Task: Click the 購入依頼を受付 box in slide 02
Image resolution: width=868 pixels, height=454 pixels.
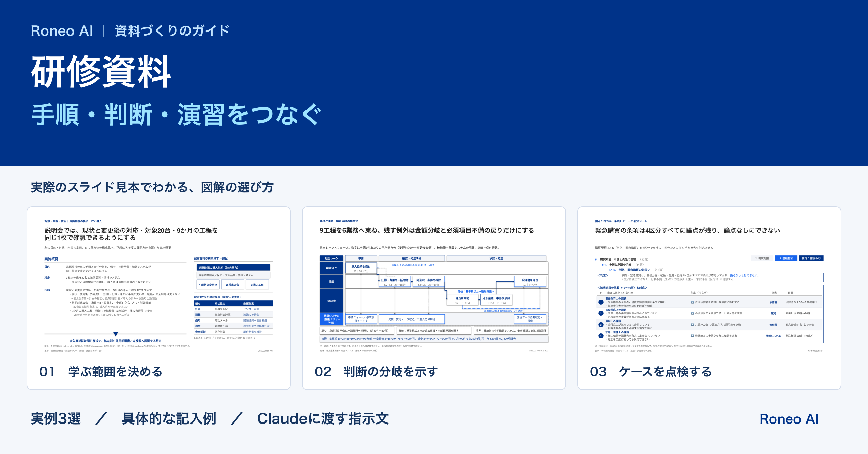Action: tap(361, 268)
